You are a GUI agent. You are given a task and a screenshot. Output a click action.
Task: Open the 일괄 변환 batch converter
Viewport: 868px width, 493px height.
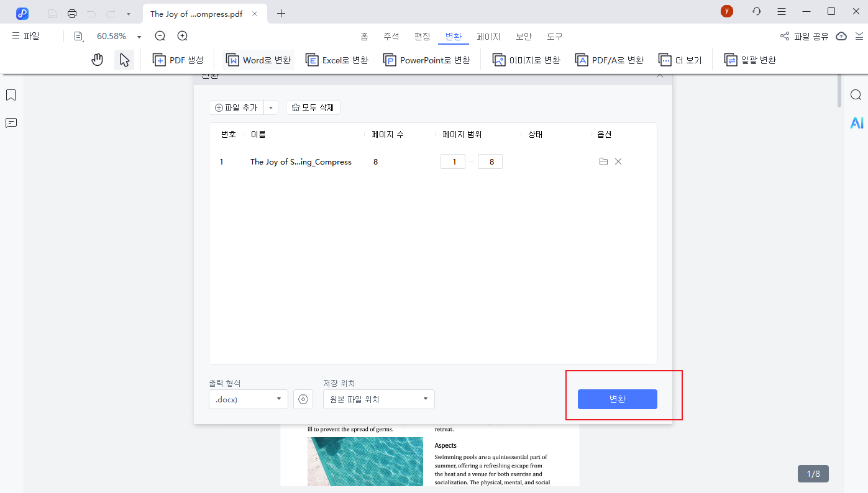750,59
